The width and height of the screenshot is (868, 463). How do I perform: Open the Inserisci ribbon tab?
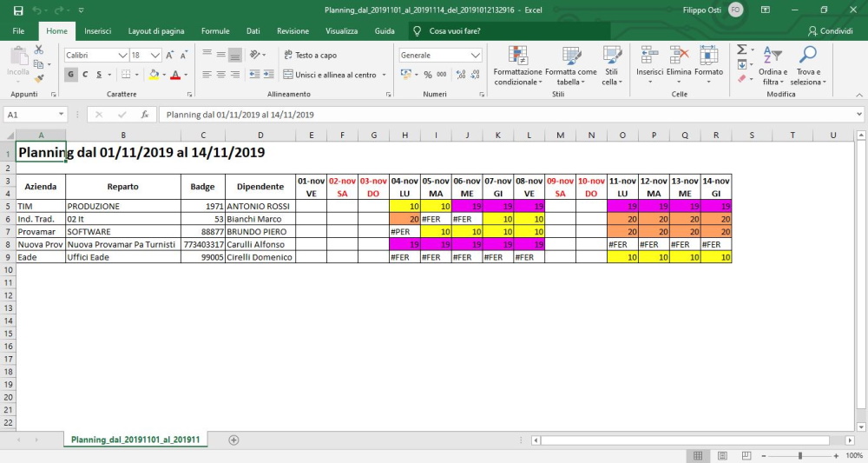tap(97, 31)
